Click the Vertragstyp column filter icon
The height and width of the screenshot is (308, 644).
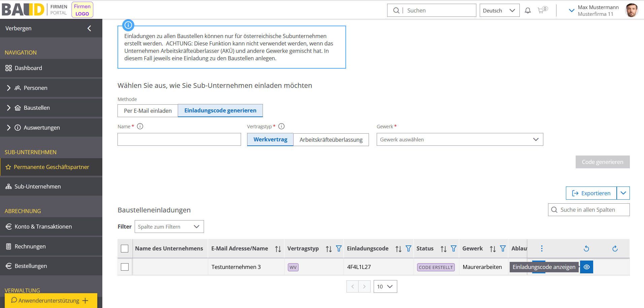click(339, 249)
